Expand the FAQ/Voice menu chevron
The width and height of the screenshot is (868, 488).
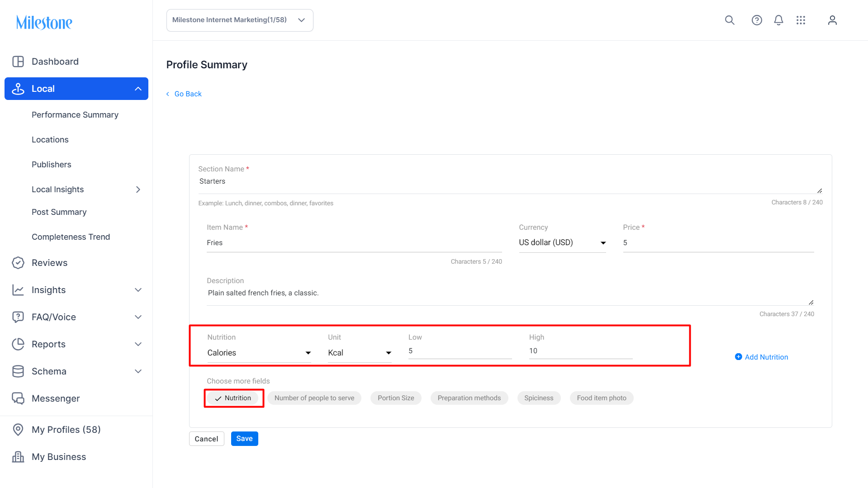[x=138, y=317]
